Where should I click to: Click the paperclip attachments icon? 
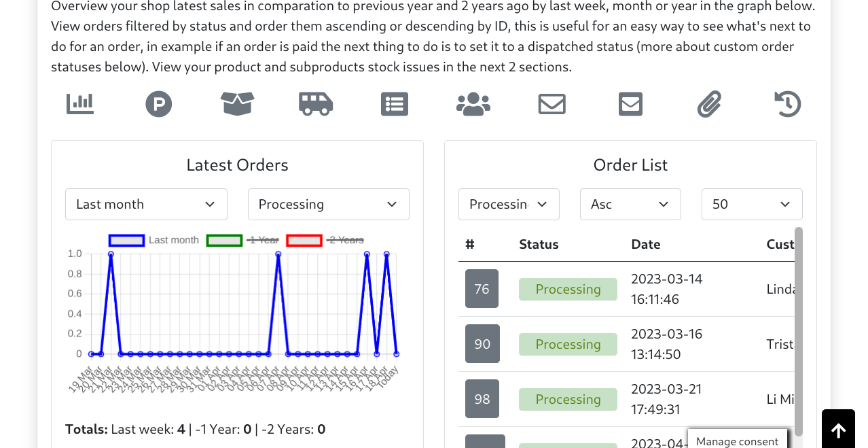(x=709, y=105)
